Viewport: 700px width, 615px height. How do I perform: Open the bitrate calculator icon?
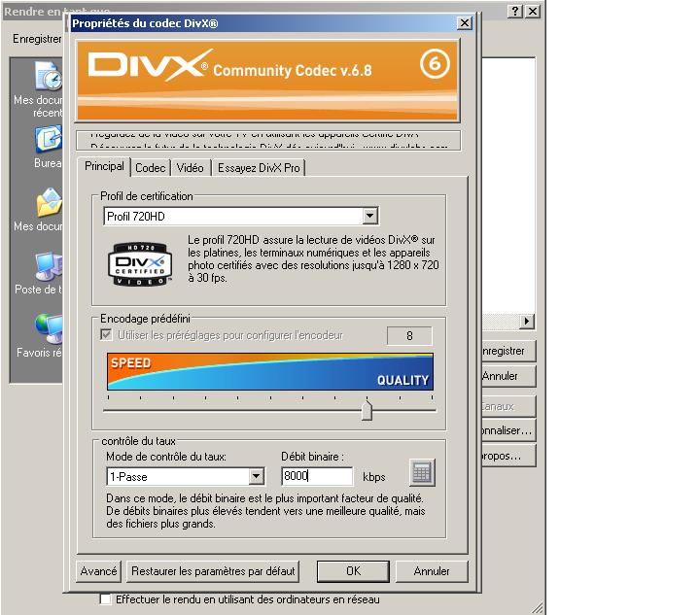[422, 472]
